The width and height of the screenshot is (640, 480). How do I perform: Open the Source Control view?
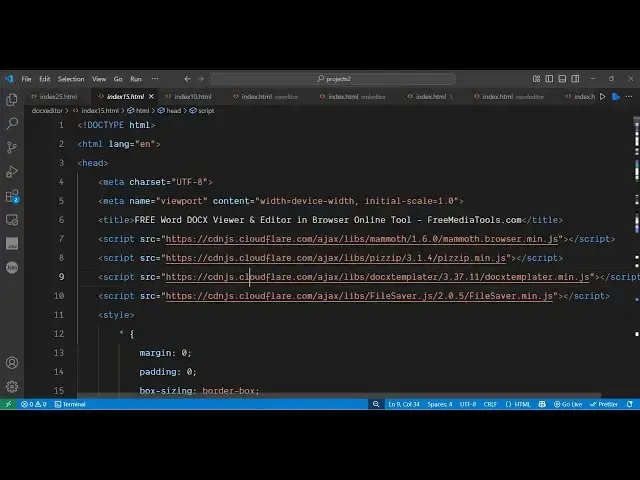click(x=12, y=147)
